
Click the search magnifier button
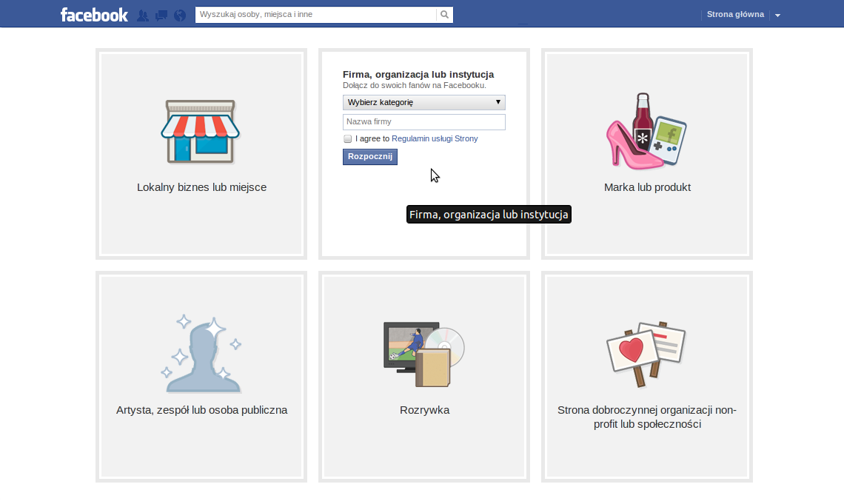pyautogui.click(x=445, y=15)
